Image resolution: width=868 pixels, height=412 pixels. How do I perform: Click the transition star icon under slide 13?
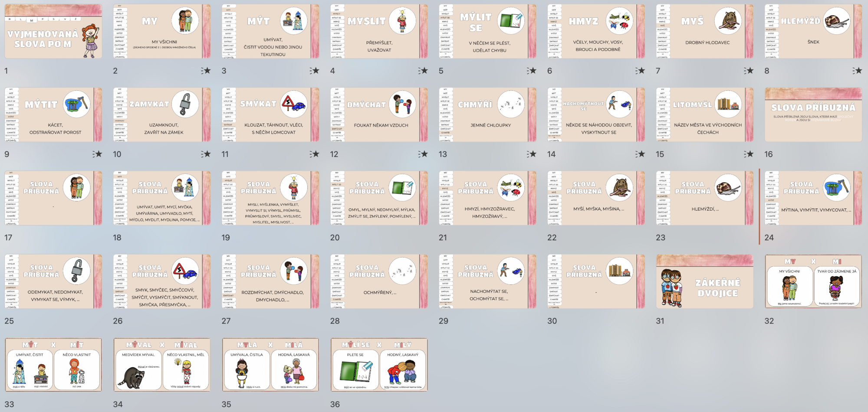531,154
